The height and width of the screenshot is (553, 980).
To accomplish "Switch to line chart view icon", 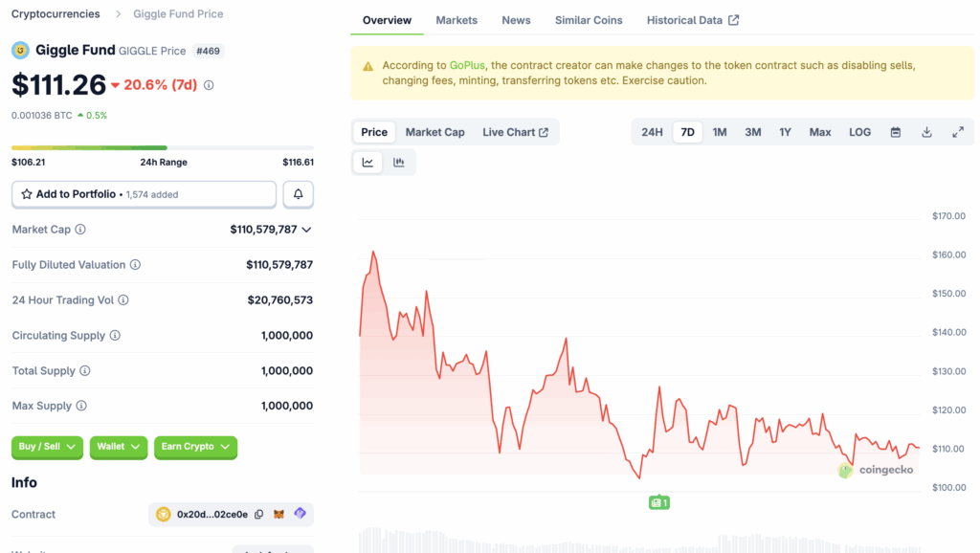I will tap(367, 163).
